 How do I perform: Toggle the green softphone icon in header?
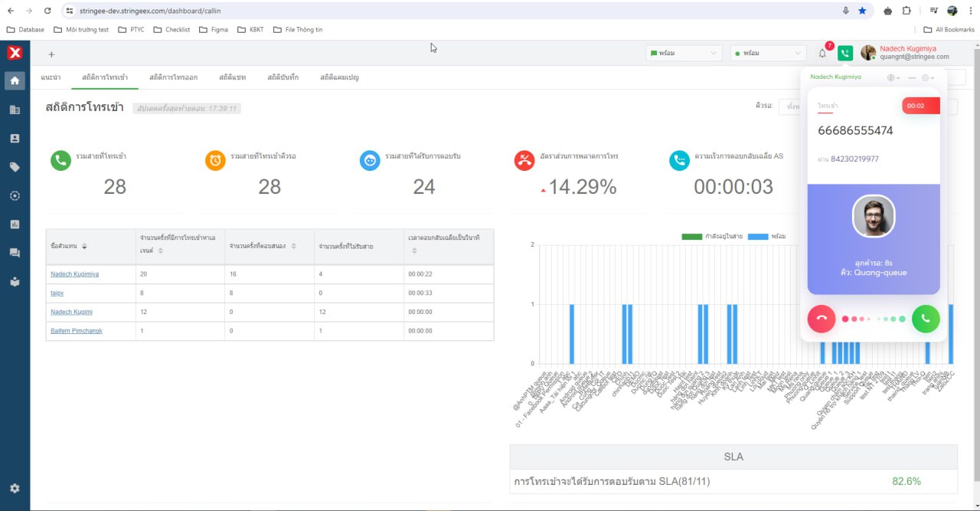click(844, 53)
